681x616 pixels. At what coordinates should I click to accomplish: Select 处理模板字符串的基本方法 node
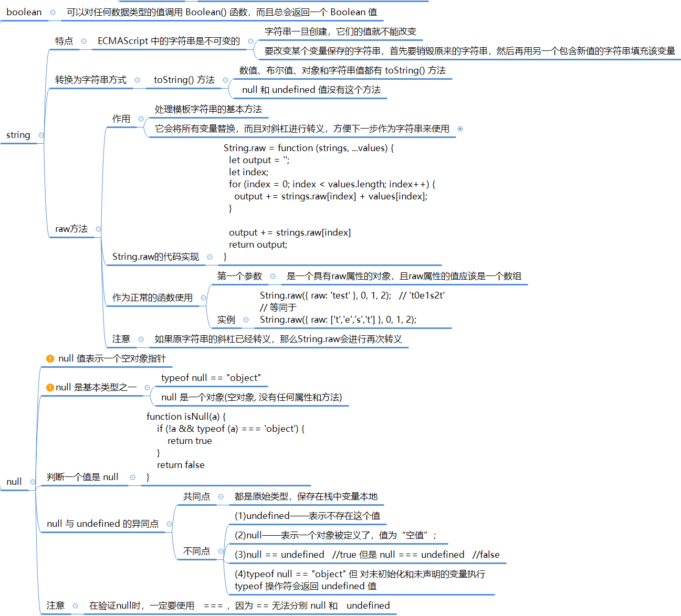[208, 109]
